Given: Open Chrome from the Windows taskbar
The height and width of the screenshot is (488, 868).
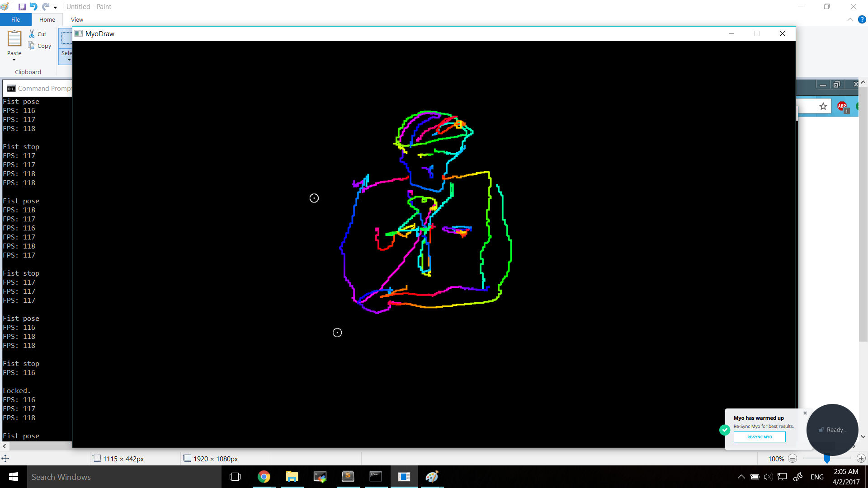Looking at the screenshot, I should [264, 477].
